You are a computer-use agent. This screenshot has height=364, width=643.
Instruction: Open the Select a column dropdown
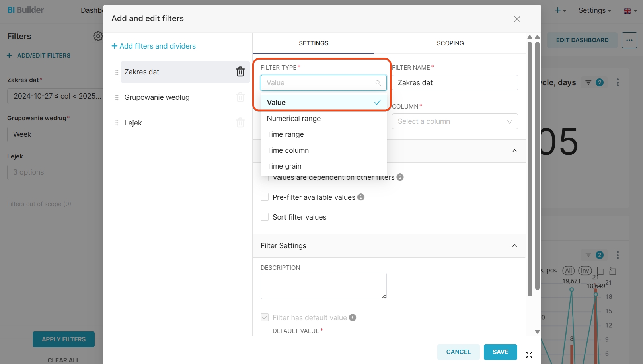[x=454, y=121]
